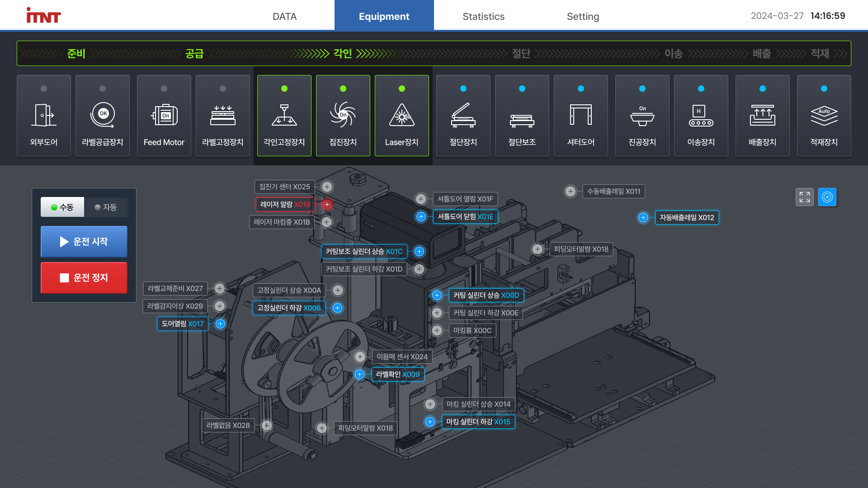Screen dimensions: 868x488
Task: Switch operation mode to 자동
Action: pos(106,207)
